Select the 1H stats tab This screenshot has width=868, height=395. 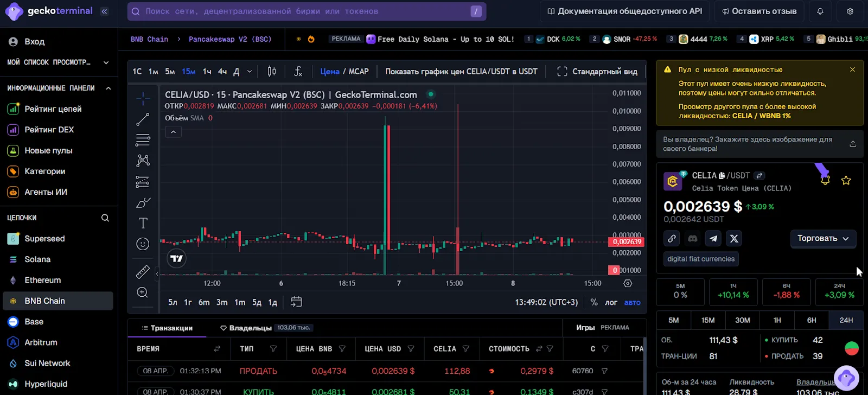click(x=777, y=320)
